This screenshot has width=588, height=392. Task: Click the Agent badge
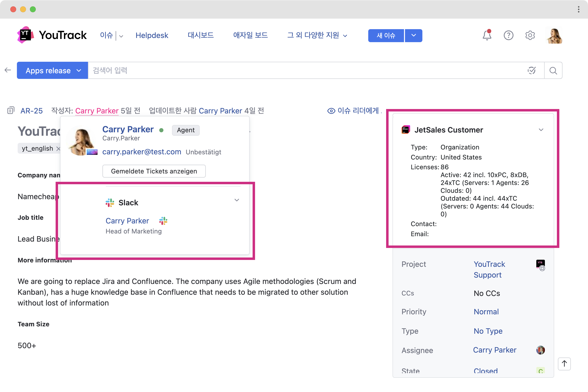pos(185,130)
